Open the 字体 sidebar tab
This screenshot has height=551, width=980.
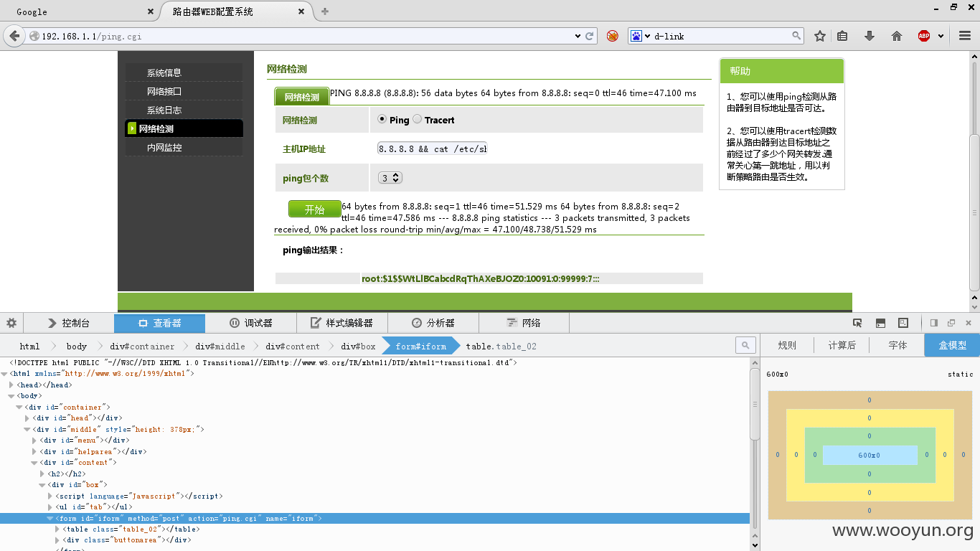click(x=897, y=345)
